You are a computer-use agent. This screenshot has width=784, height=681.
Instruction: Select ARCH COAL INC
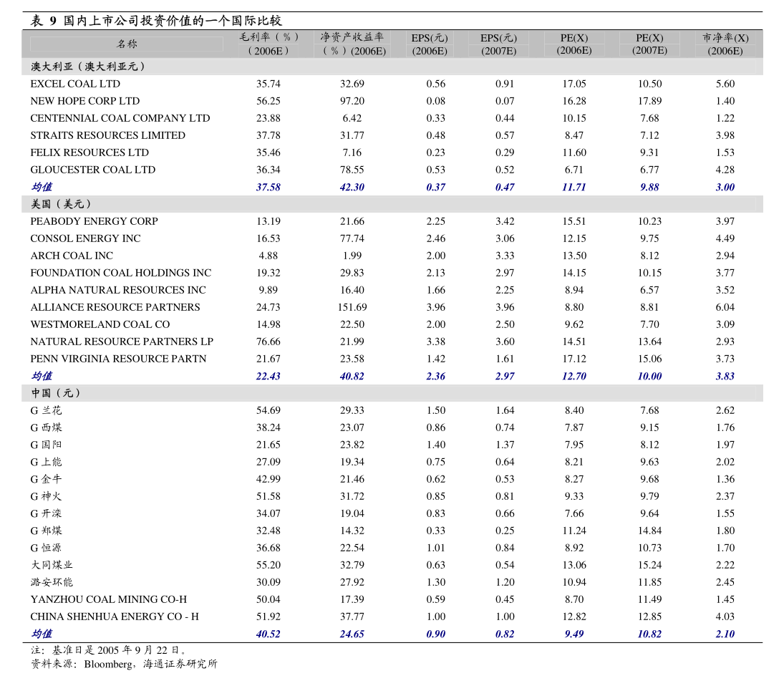pyautogui.click(x=72, y=256)
